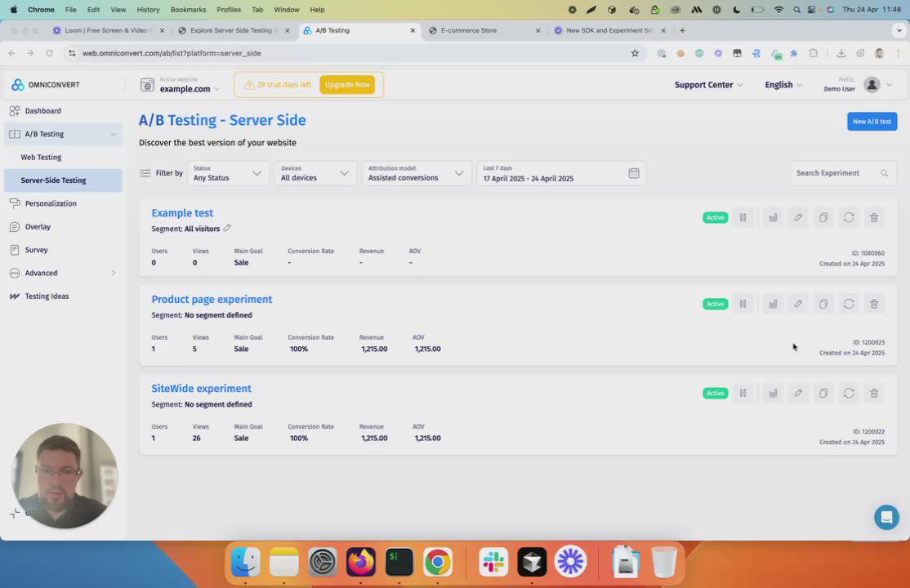This screenshot has height=588, width=910.
Task: Edit the All visitors segment pencil
Action: click(227, 228)
